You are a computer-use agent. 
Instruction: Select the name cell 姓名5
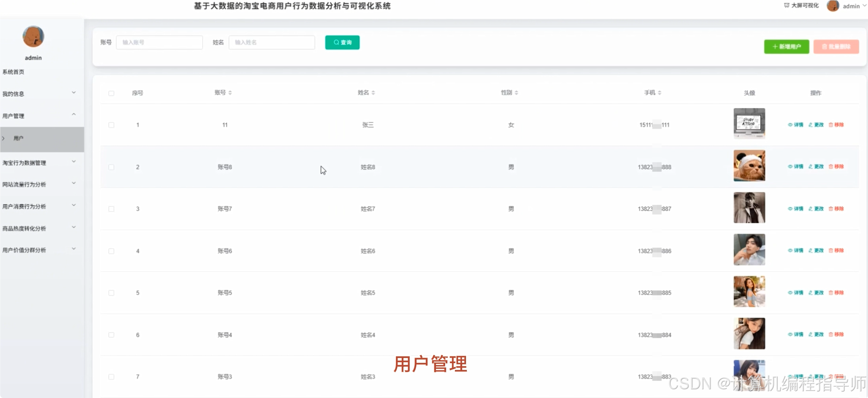tap(368, 293)
